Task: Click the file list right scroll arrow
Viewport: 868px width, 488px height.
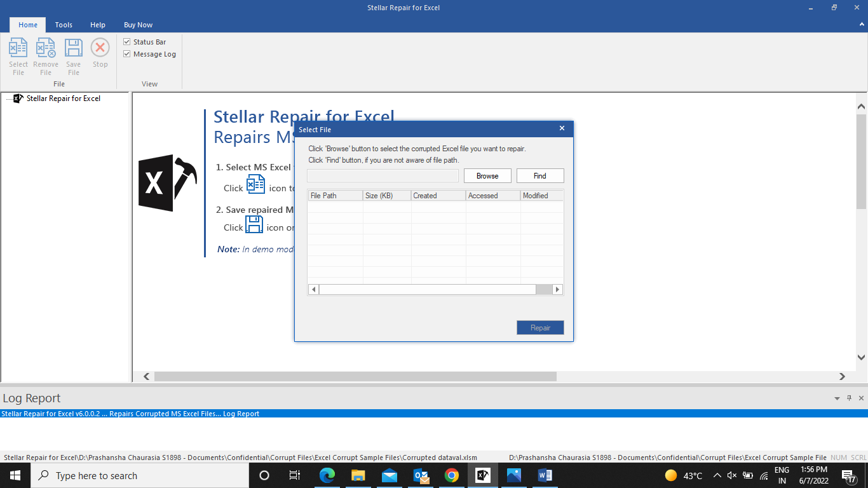Action: pyautogui.click(x=558, y=290)
